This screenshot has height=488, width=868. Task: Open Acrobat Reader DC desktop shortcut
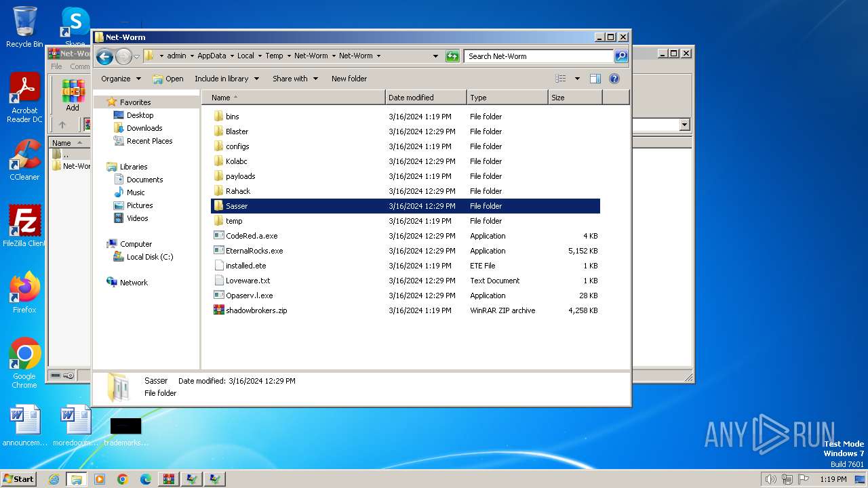point(24,98)
